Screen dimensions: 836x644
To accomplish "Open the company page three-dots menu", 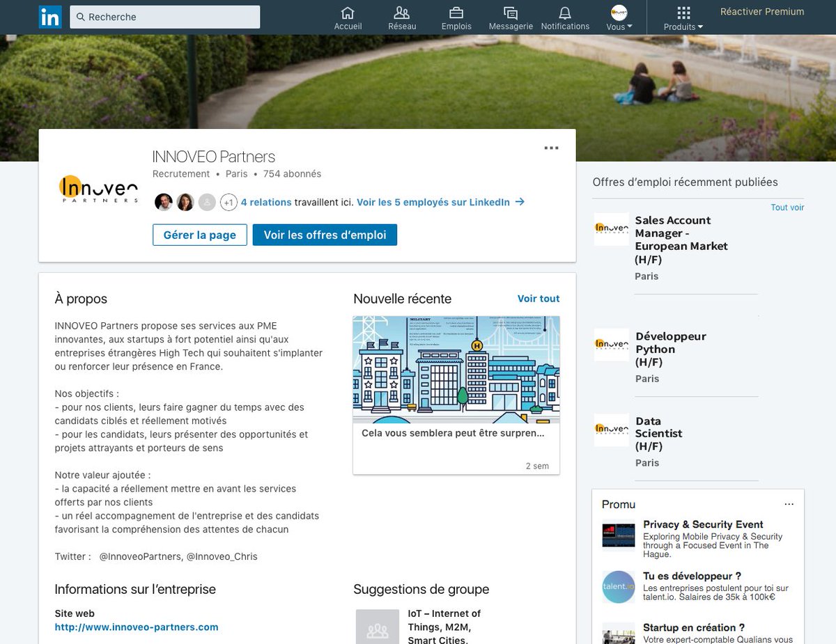I will coord(551,148).
